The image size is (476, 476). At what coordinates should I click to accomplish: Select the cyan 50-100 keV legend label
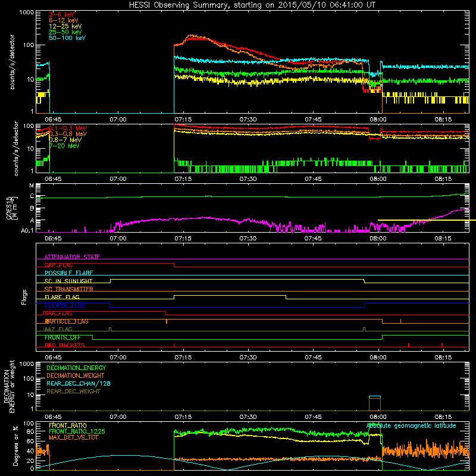coord(67,38)
